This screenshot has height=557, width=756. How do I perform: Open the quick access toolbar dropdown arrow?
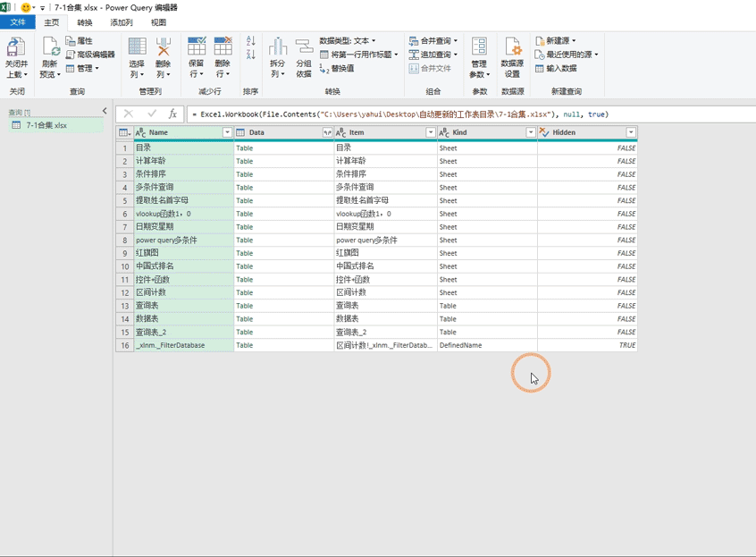pos(42,8)
